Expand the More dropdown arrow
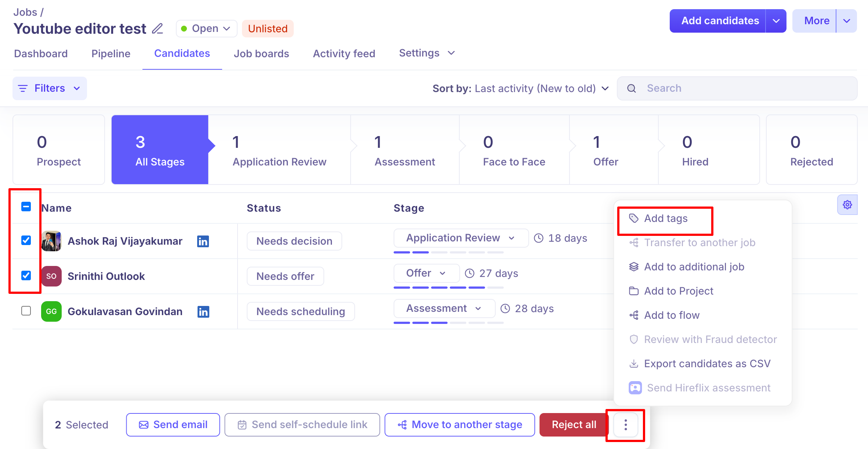The width and height of the screenshot is (868, 449). [x=847, y=21]
